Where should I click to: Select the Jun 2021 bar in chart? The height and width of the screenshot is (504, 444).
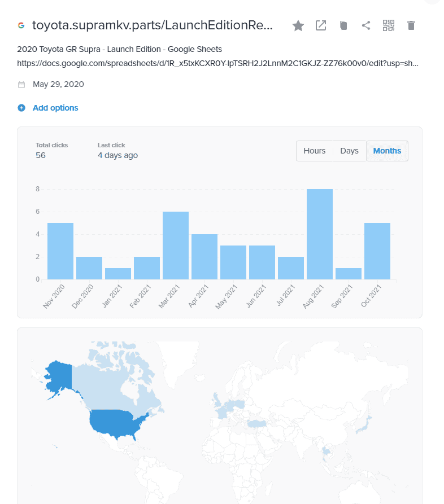[262, 262]
